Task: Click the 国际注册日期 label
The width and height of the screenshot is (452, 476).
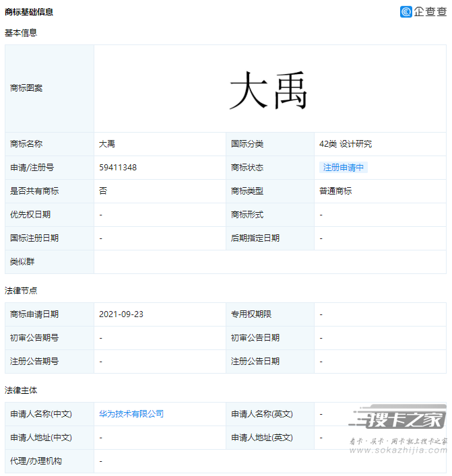Action: (34, 238)
